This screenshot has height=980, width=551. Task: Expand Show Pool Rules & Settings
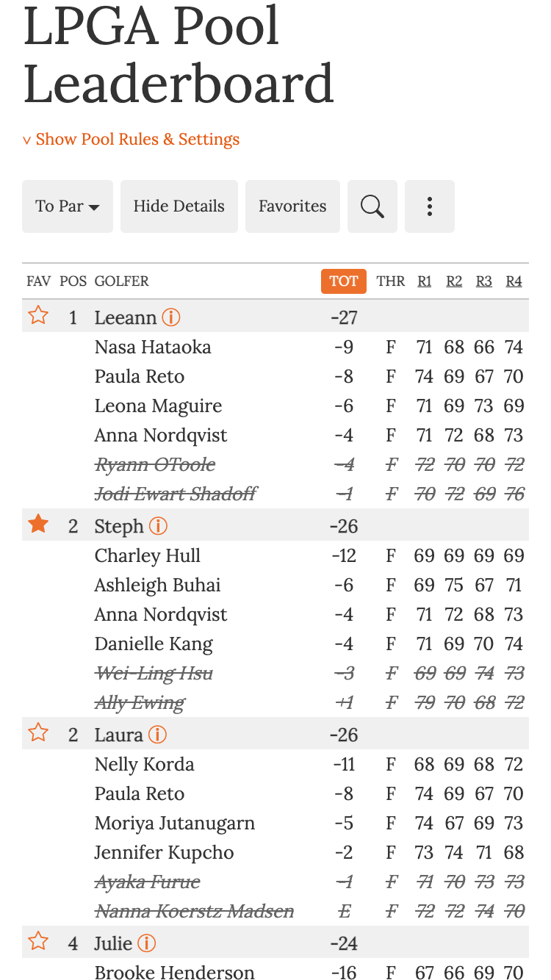tap(132, 140)
